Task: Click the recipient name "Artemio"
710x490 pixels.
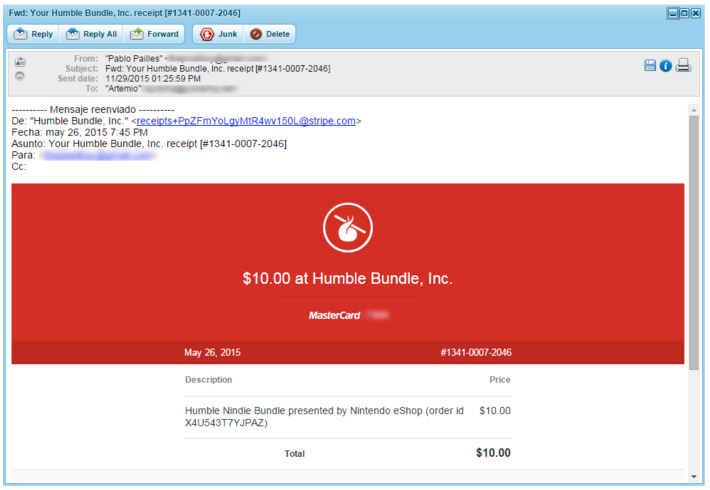Action: click(123, 89)
